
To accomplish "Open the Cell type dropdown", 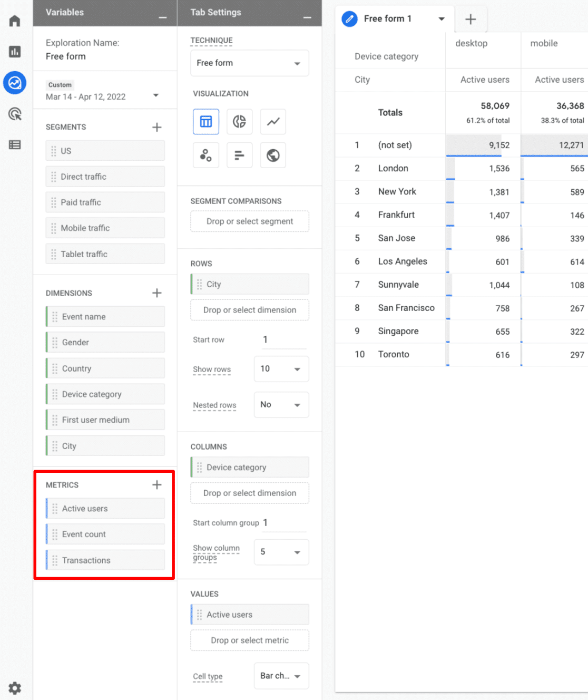I will pyautogui.click(x=281, y=676).
